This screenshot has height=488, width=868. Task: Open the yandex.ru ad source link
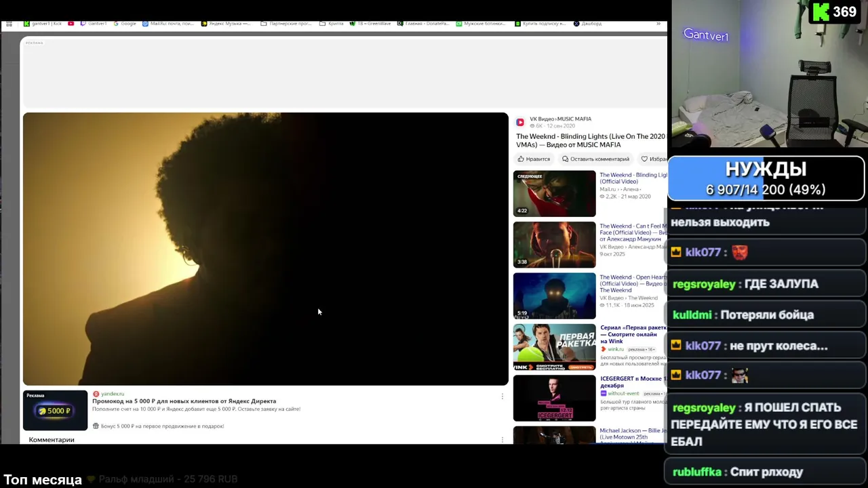click(113, 394)
